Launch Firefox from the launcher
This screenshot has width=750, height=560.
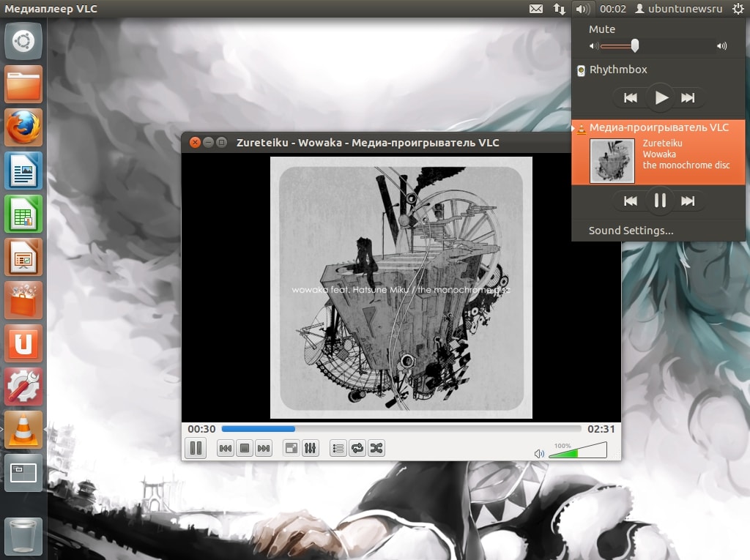point(23,127)
